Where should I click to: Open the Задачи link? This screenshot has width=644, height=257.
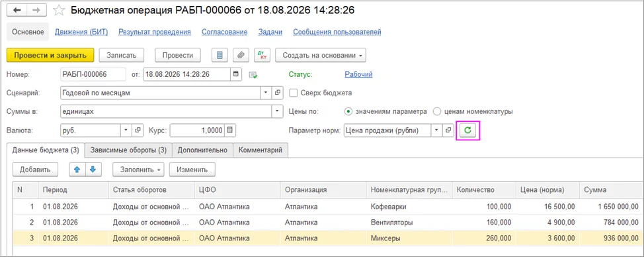tap(270, 32)
